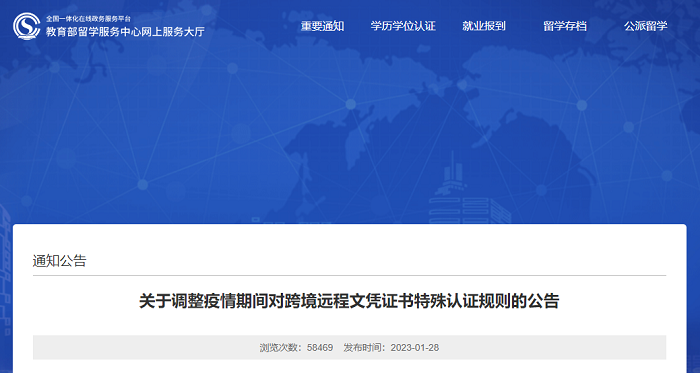
Task: Open the 留学存档 section
Action: [x=565, y=26]
